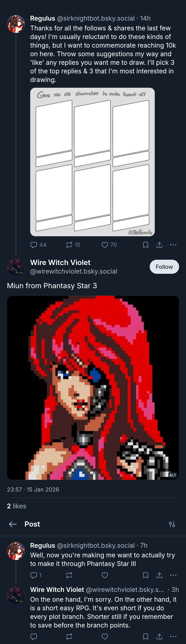Like Regulus's Phantasy Star III reply
The width and height of the screenshot is (186, 644).
(x=105, y=575)
